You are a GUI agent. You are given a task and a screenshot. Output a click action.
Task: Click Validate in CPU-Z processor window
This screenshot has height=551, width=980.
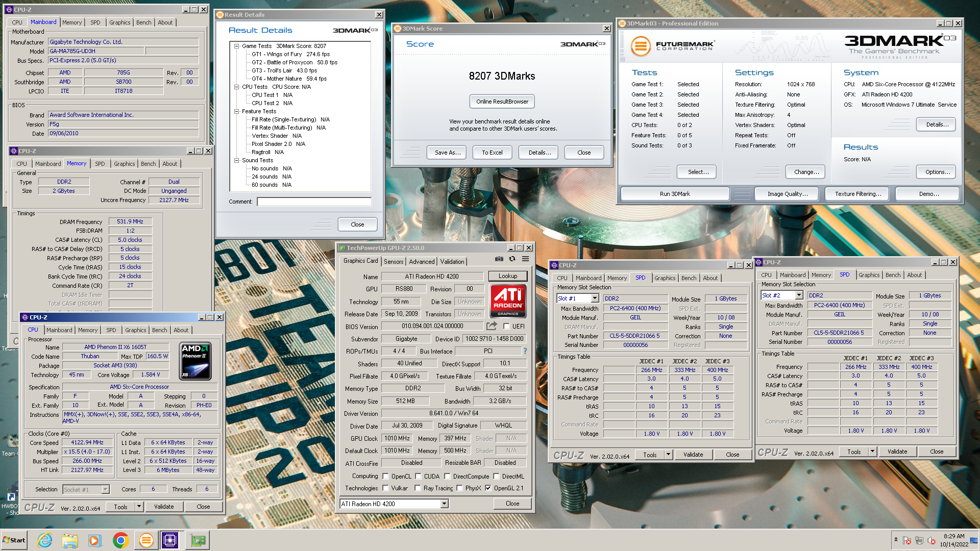point(164,507)
